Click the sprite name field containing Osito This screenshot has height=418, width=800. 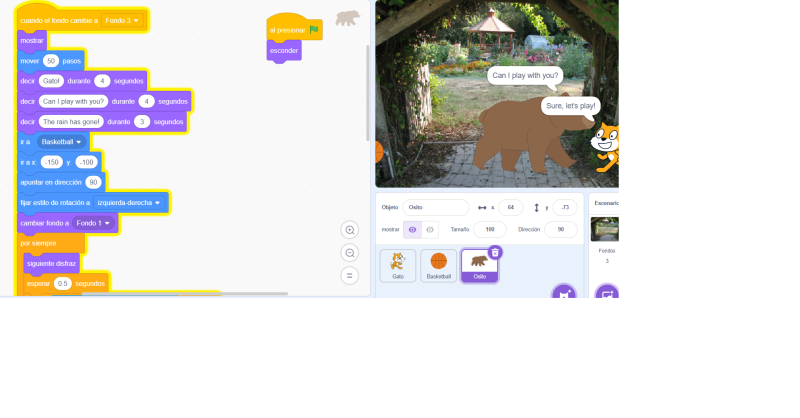click(x=435, y=207)
